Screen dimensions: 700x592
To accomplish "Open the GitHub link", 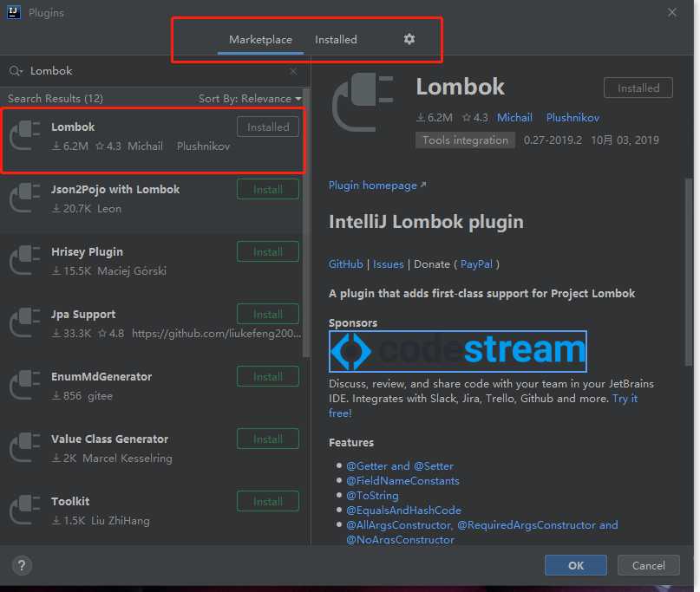I will (x=346, y=264).
